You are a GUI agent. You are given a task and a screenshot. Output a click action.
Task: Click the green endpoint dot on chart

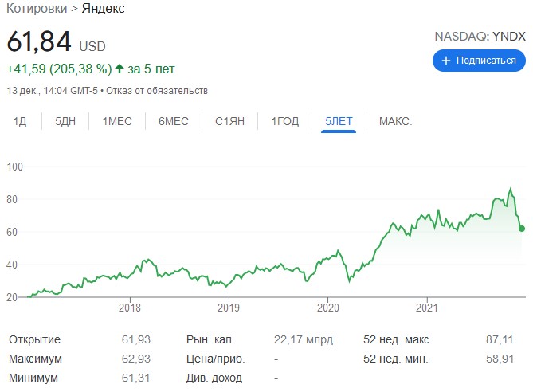coord(522,229)
